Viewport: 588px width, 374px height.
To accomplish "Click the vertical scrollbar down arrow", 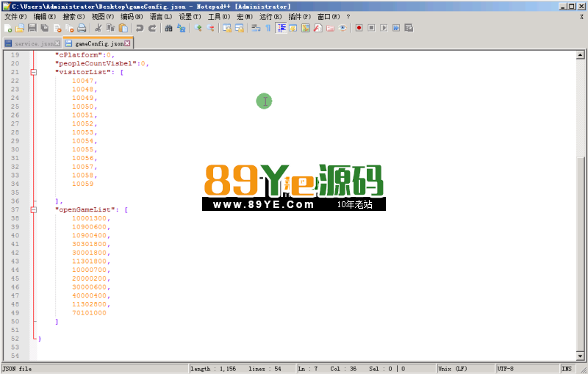I will (581, 357).
